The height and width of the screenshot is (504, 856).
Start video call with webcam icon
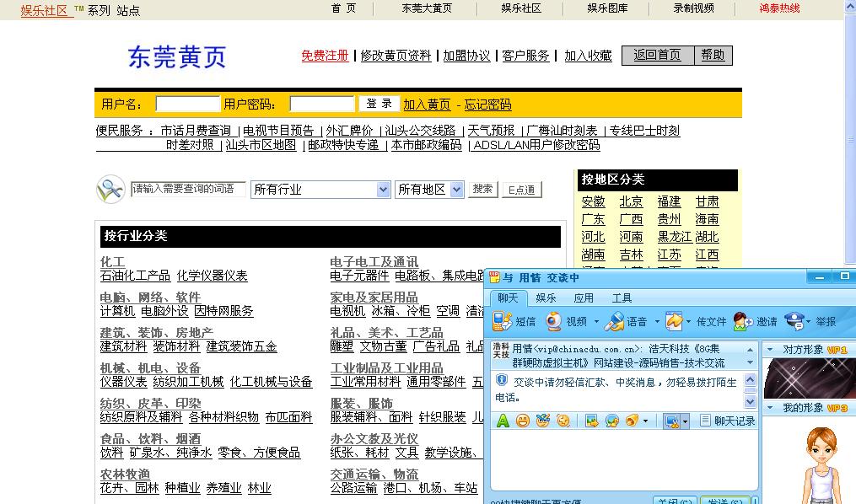(x=553, y=321)
